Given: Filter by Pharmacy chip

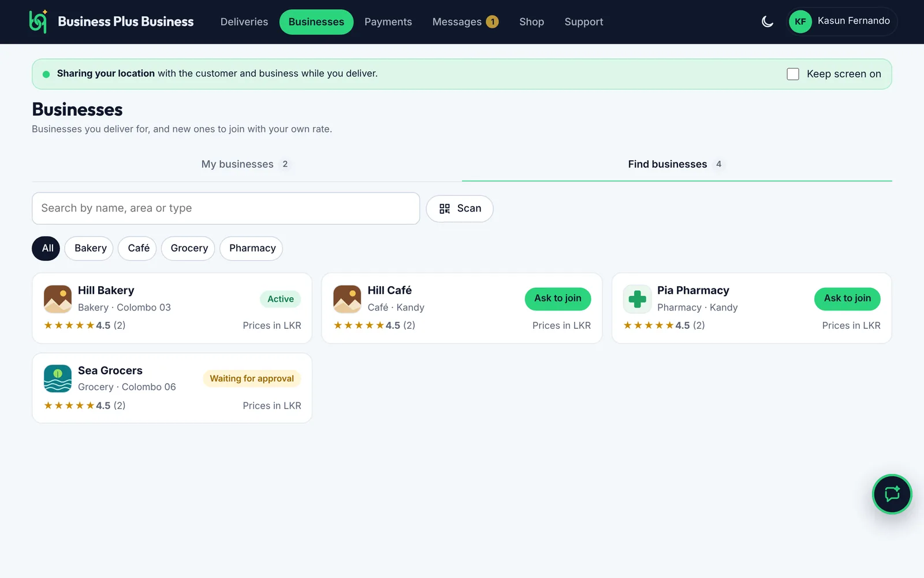Looking at the screenshot, I should coord(251,249).
